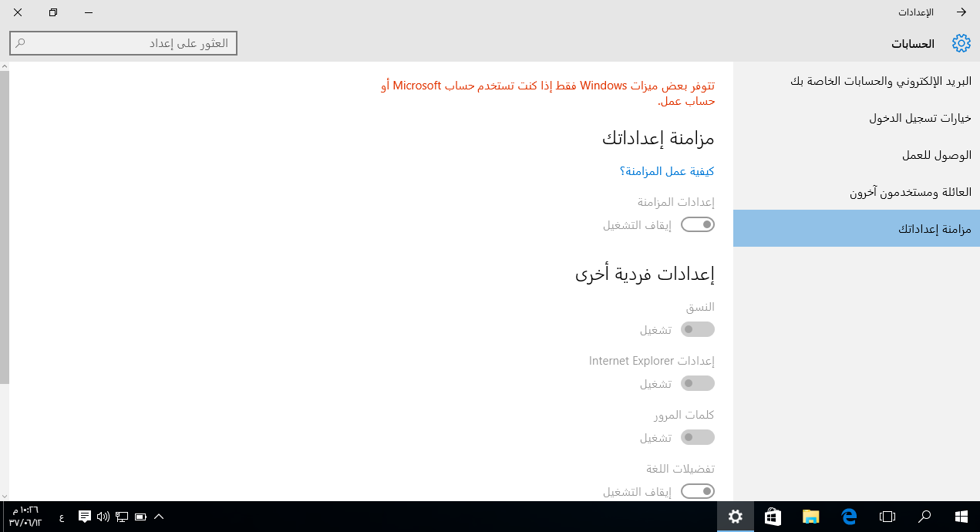The width and height of the screenshot is (980, 532).
Task: Click the search magnifier icon in settings search box
Action: tap(21, 43)
